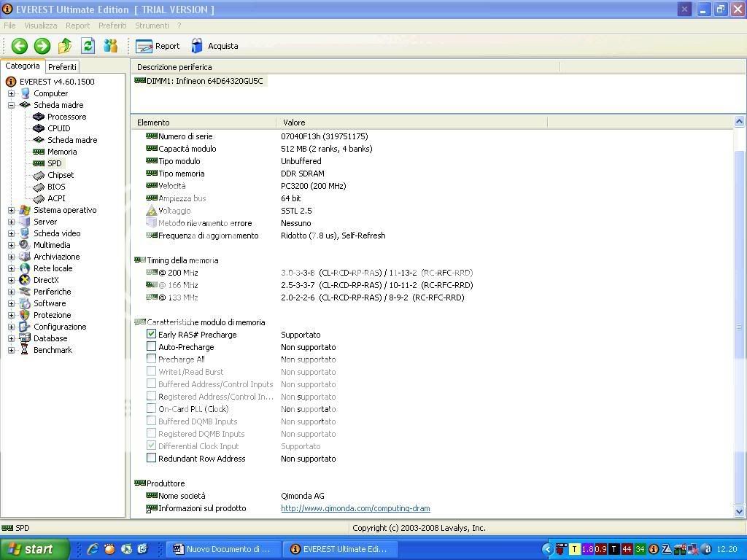Expand the Scheda video node
Viewport: 747px width, 560px height.
pyautogui.click(x=12, y=234)
